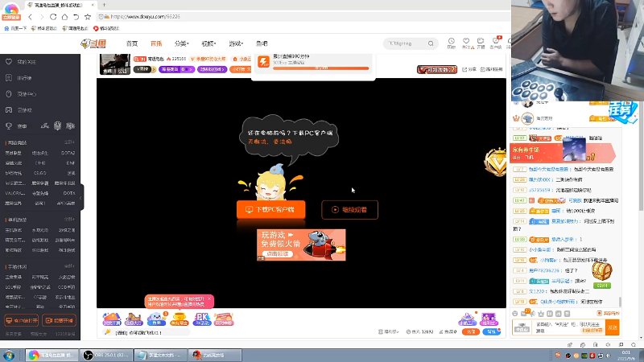Click the purple fan badge button with 0
Image resolution: width=644 pixels, height=362 pixels.
(176, 69)
